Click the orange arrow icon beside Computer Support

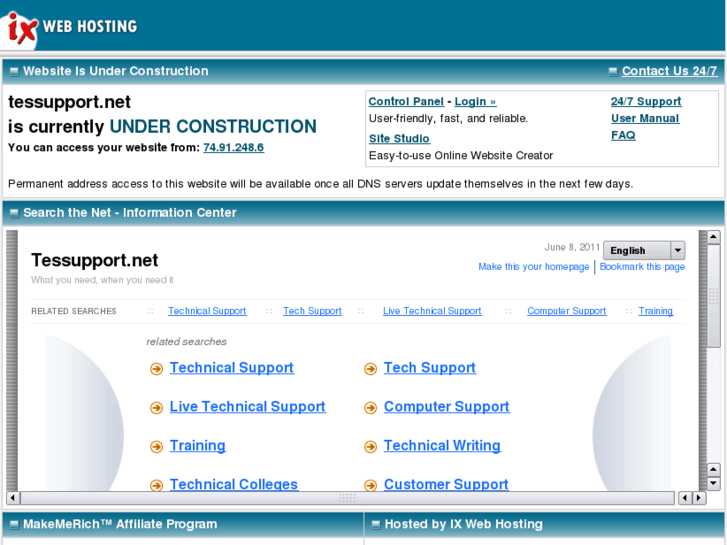pos(370,408)
